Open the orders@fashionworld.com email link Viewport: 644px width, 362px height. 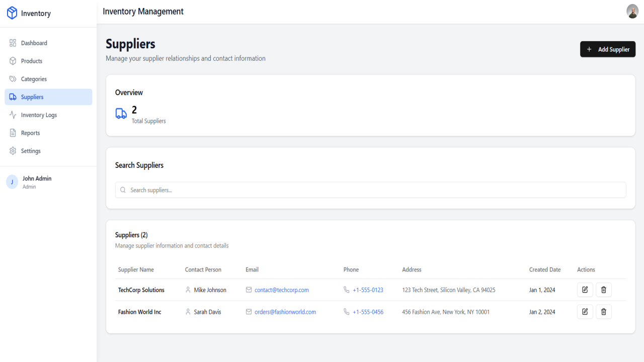[x=285, y=312]
